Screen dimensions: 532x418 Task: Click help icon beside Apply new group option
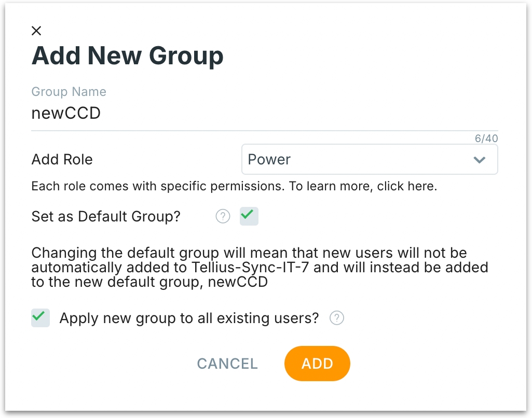[x=337, y=318]
